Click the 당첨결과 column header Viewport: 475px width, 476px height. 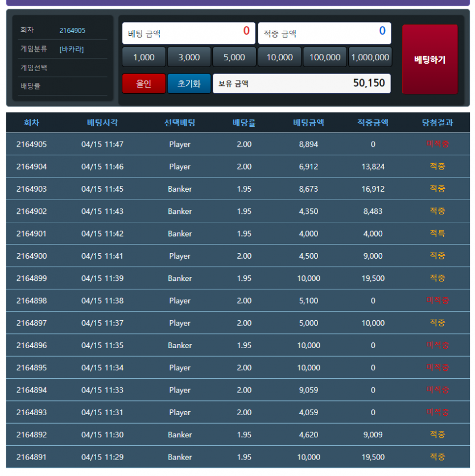(437, 122)
